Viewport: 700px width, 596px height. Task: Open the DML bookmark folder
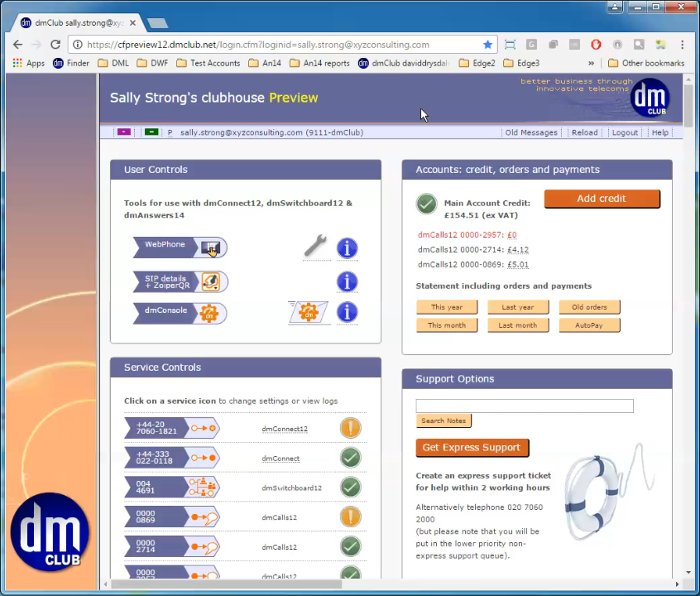click(x=113, y=63)
